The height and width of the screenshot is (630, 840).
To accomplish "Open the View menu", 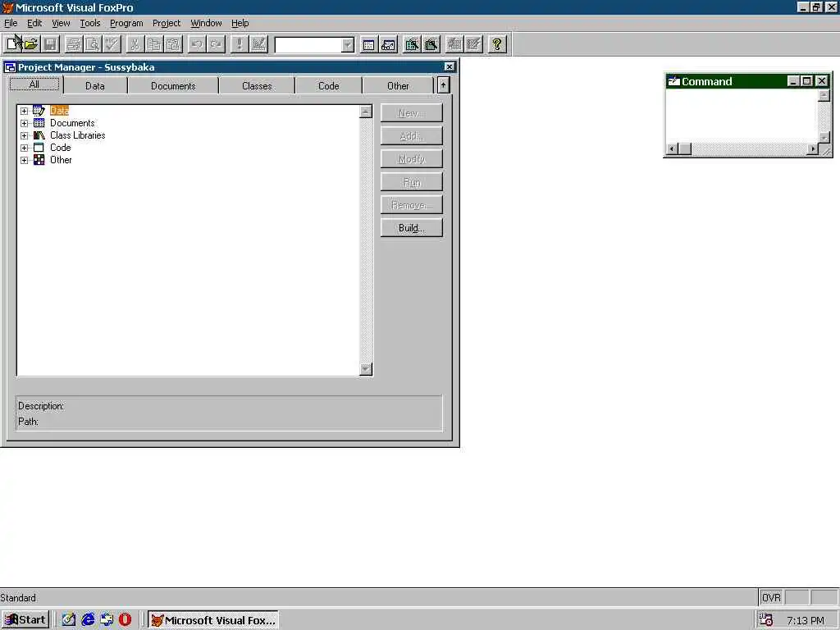I will coord(61,23).
